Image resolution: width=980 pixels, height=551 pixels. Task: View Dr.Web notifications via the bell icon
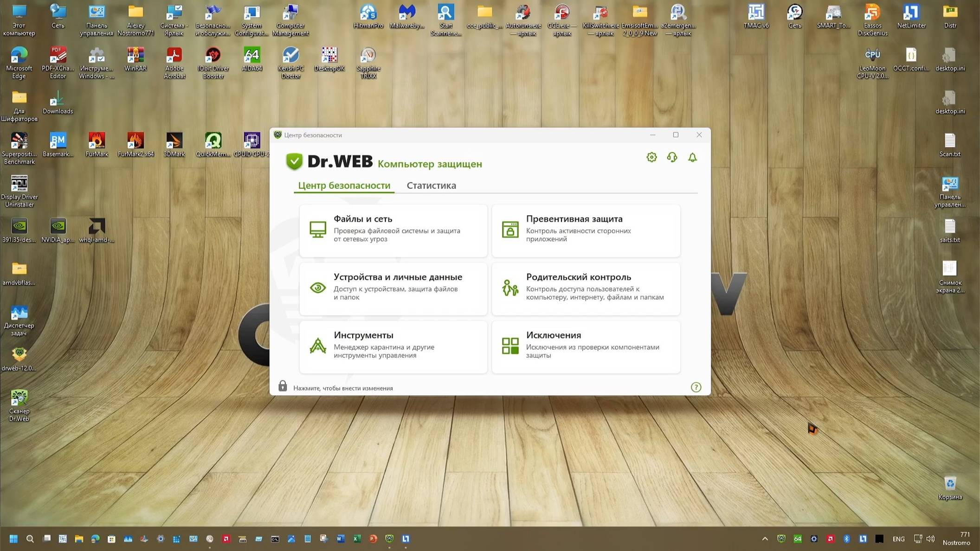[x=692, y=158]
